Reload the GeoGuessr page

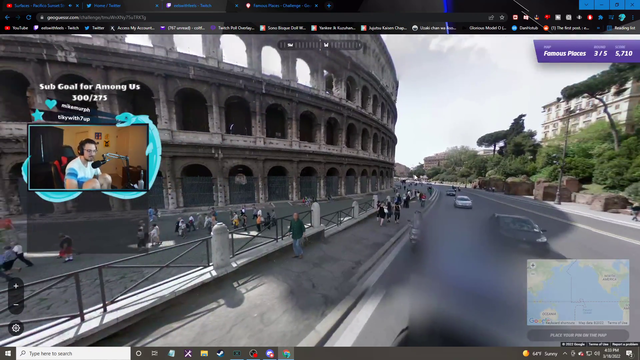coord(29,18)
